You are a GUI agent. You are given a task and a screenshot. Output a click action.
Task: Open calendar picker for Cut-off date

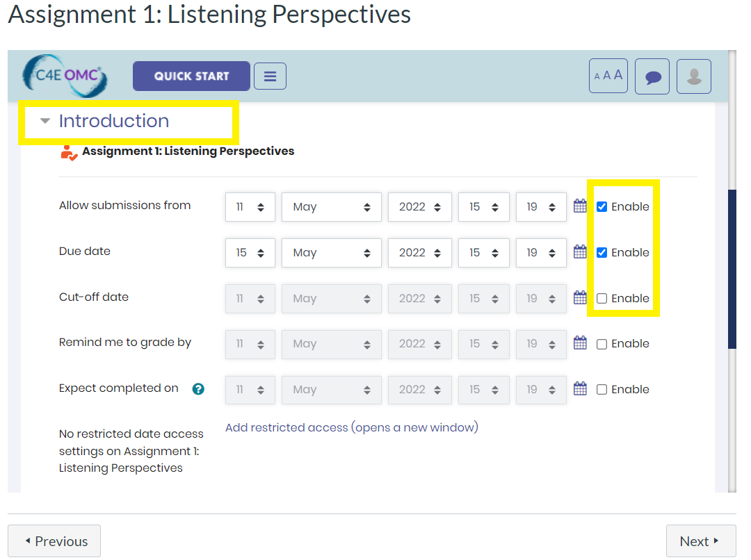click(580, 297)
